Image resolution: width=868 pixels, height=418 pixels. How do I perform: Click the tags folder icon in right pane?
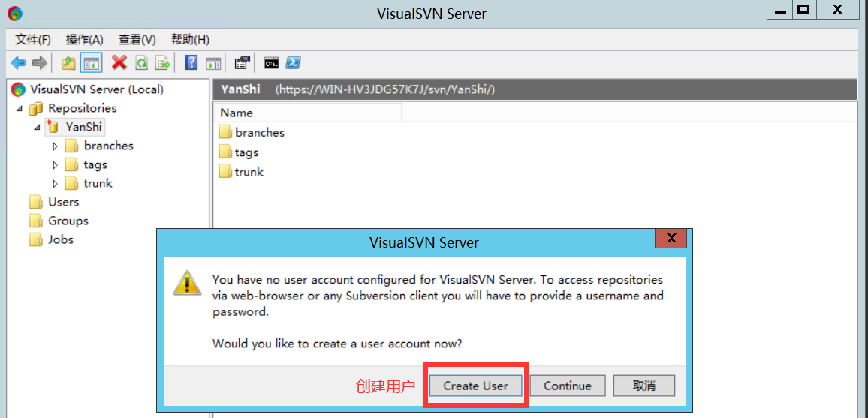[x=225, y=152]
